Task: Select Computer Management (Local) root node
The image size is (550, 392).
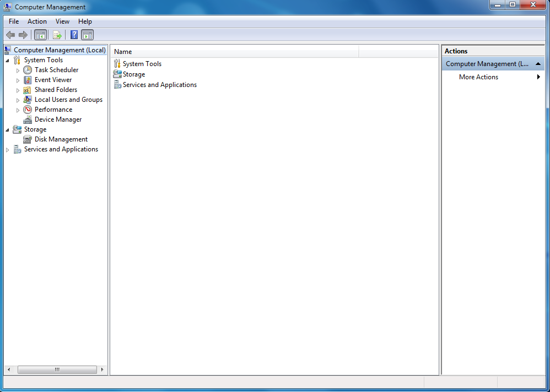Action: point(60,50)
